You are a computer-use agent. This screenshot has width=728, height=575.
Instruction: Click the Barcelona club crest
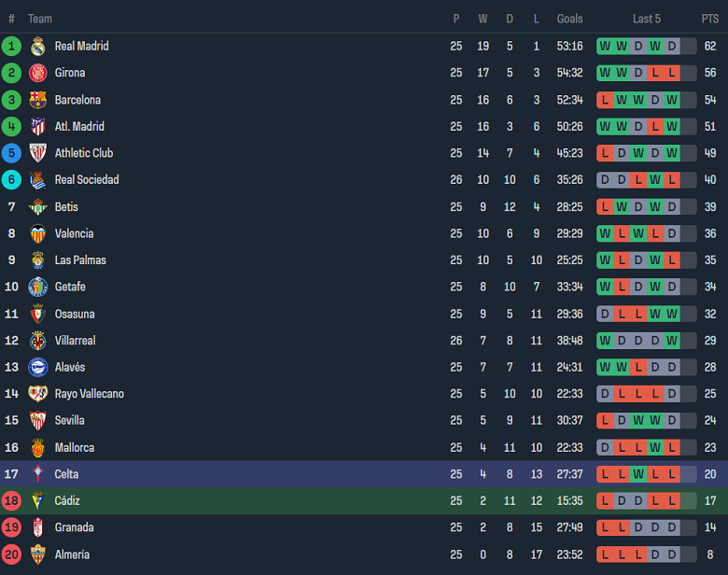[37, 100]
